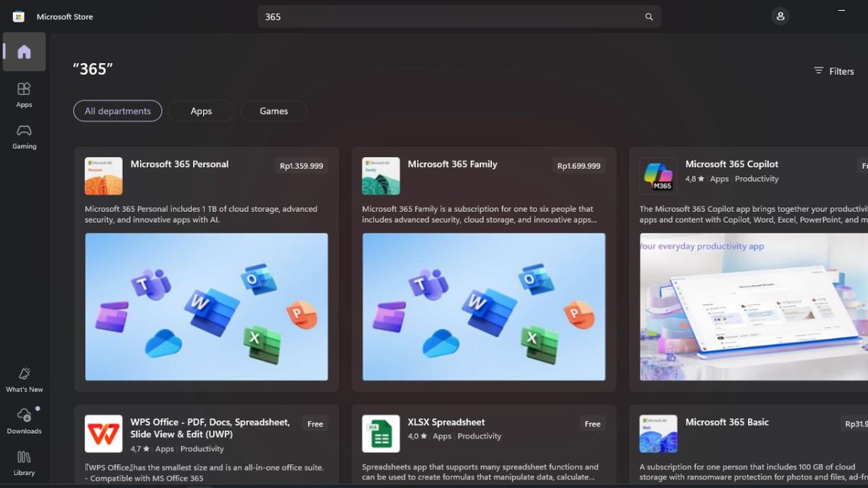Image resolution: width=868 pixels, height=488 pixels.
Task: Open the Microsoft 365 Personal listing
Action: (179, 164)
